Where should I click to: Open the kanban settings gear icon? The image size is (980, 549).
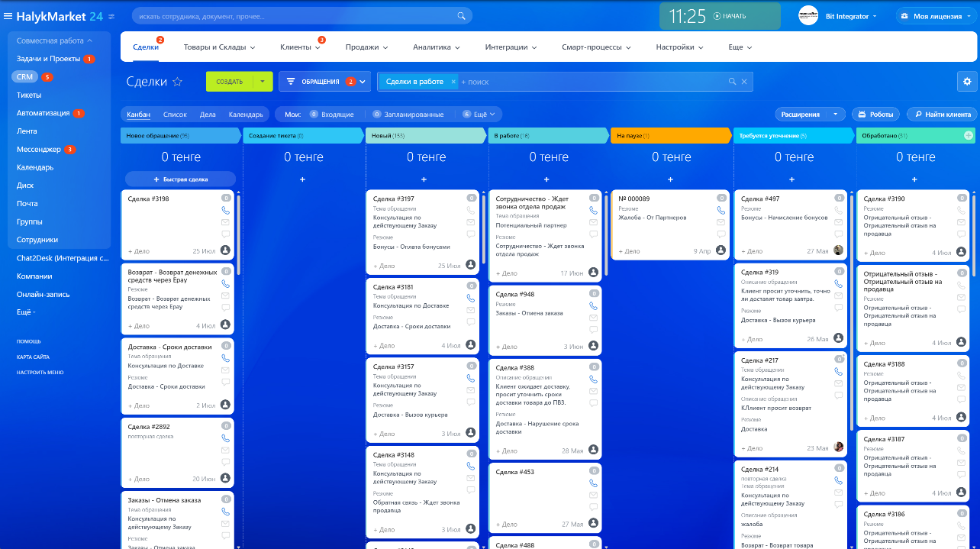[x=967, y=82]
